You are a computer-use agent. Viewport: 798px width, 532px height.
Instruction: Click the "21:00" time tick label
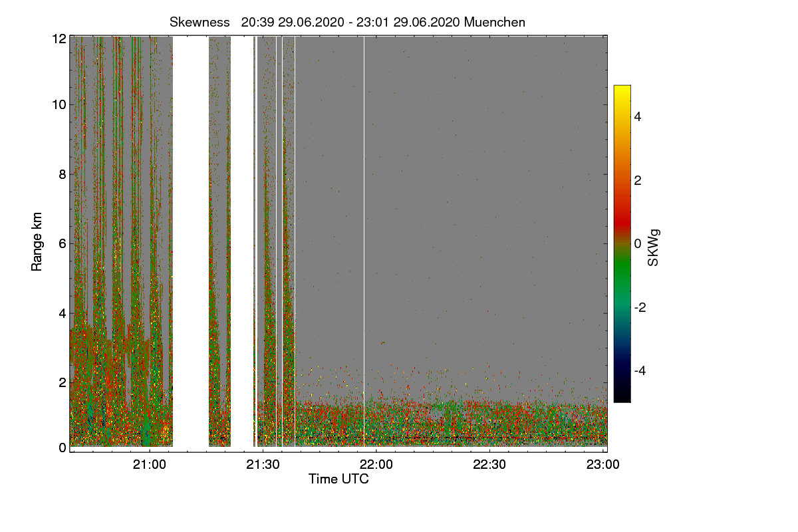coord(150,465)
